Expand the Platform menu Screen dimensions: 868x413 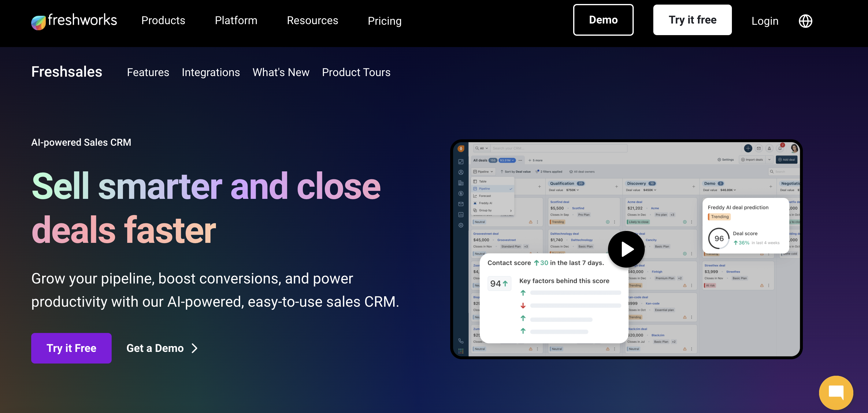click(x=236, y=20)
